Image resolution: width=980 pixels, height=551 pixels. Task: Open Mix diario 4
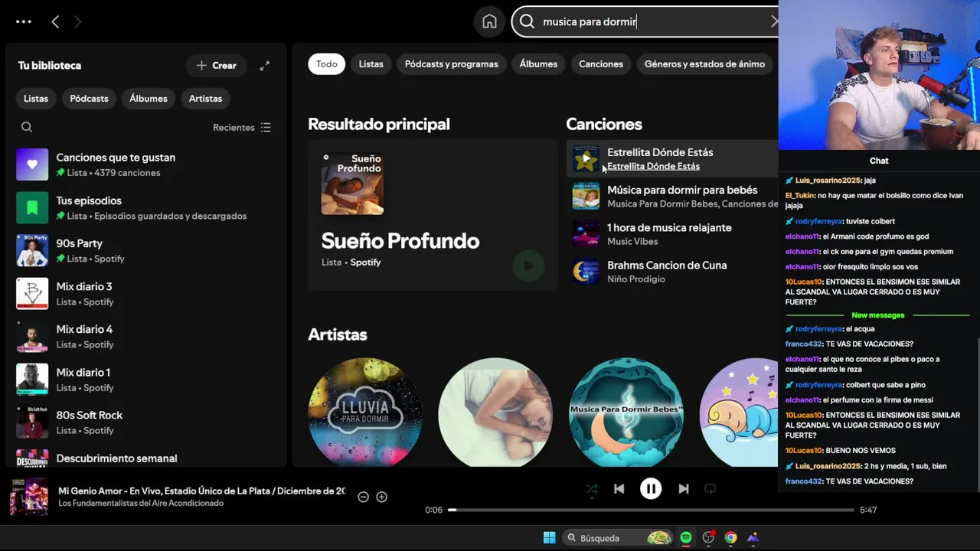pos(145,337)
